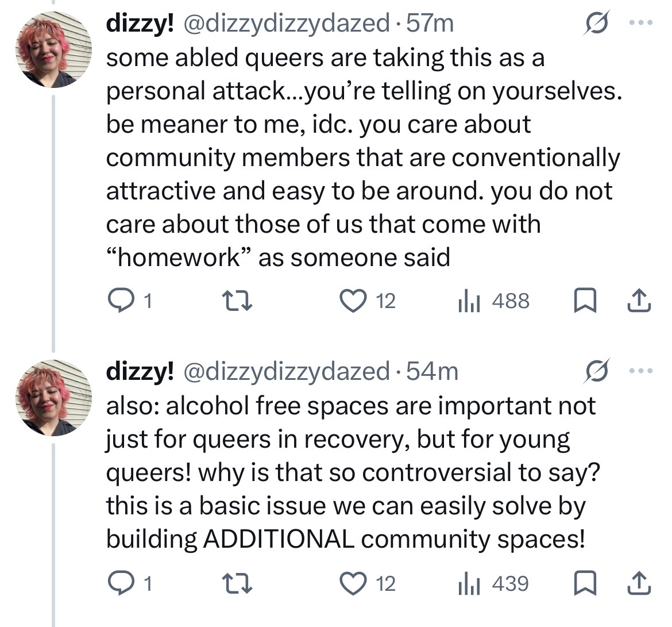Open profile picture on the first tweet
672x627 pixels.
click(x=53, y=49)
